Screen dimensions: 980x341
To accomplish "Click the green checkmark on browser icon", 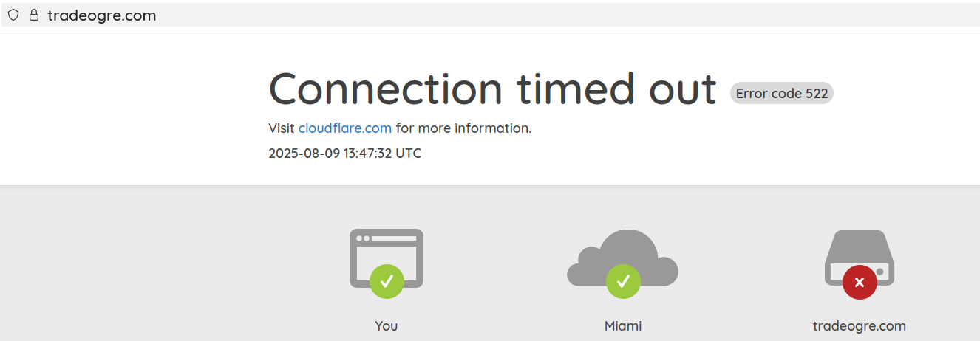I will coord(387,280).
